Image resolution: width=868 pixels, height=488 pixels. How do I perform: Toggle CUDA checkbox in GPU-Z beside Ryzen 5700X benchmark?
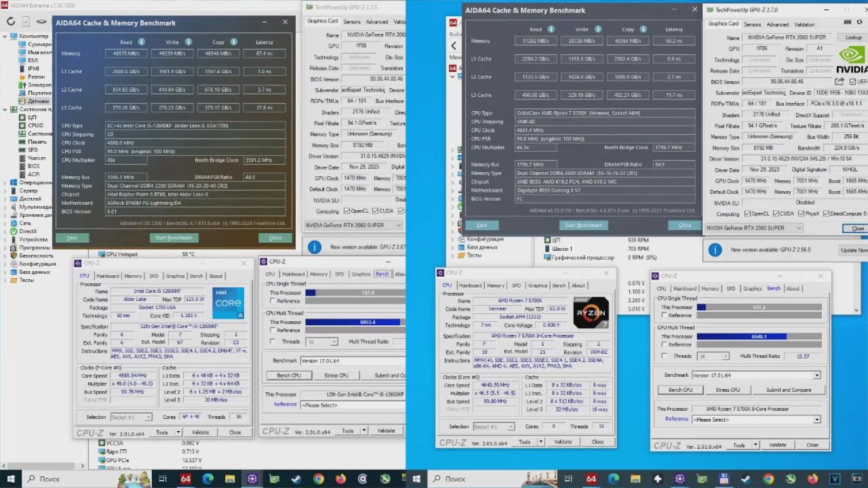[777, 213]
